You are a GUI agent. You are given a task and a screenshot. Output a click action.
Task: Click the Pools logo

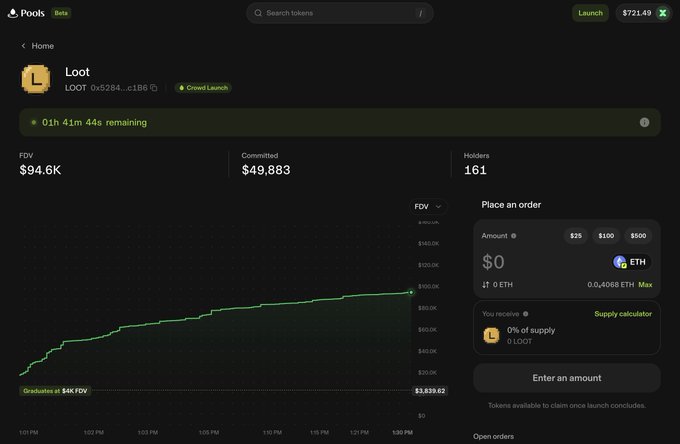(x=26, y=13)
